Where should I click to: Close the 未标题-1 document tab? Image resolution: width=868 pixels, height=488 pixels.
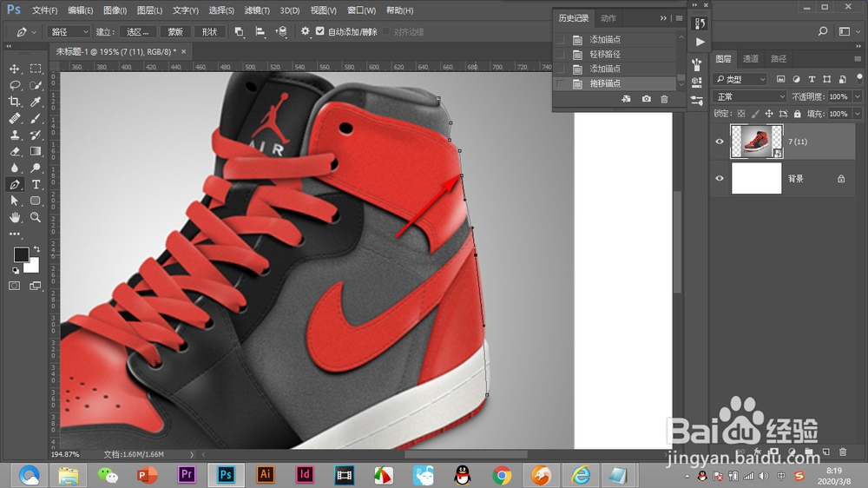(183, 51)
